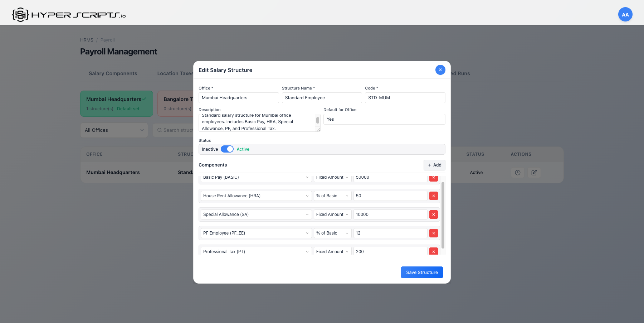Change PF Employee type from % of Basic

click(332, 233)
